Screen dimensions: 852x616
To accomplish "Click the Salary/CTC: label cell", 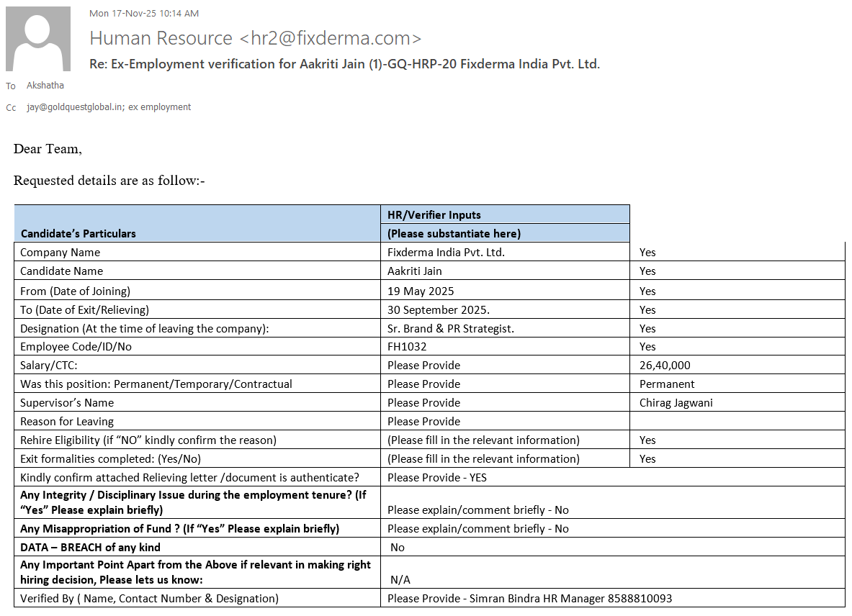I will 197,366.
